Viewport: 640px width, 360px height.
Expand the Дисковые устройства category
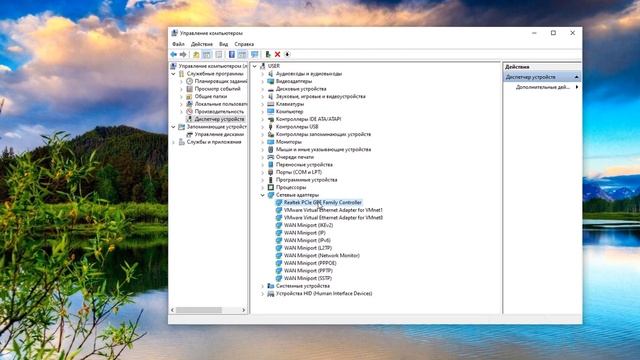tap(263, 89)
